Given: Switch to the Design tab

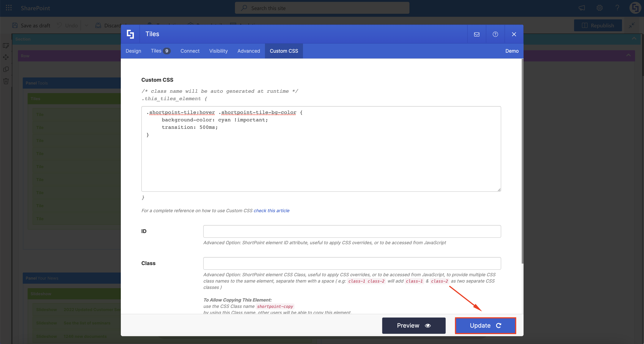Looking at the screenshot, I should click(133, 51).
